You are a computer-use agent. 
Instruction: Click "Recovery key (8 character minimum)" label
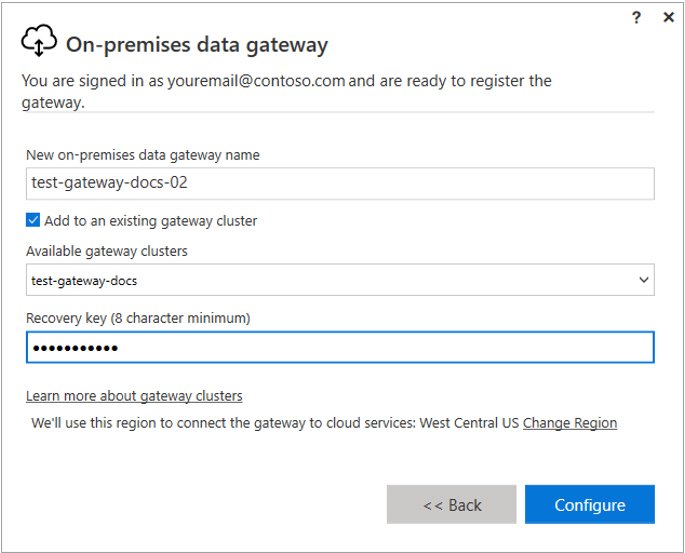pos(138,318)
